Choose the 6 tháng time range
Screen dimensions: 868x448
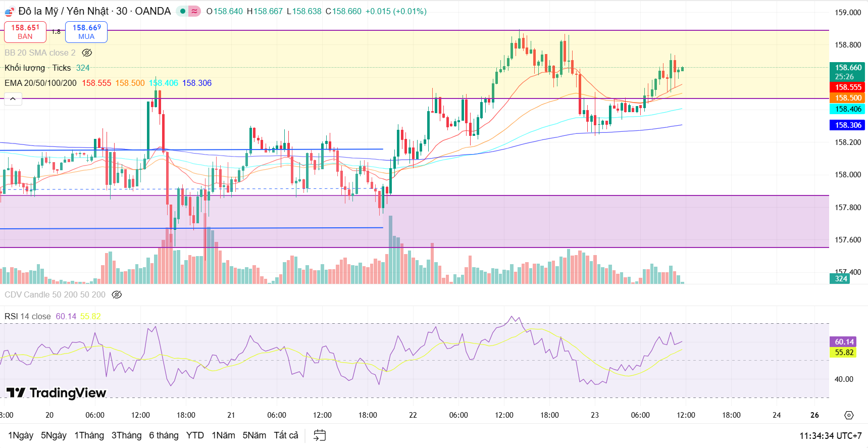tap(164, 435)
